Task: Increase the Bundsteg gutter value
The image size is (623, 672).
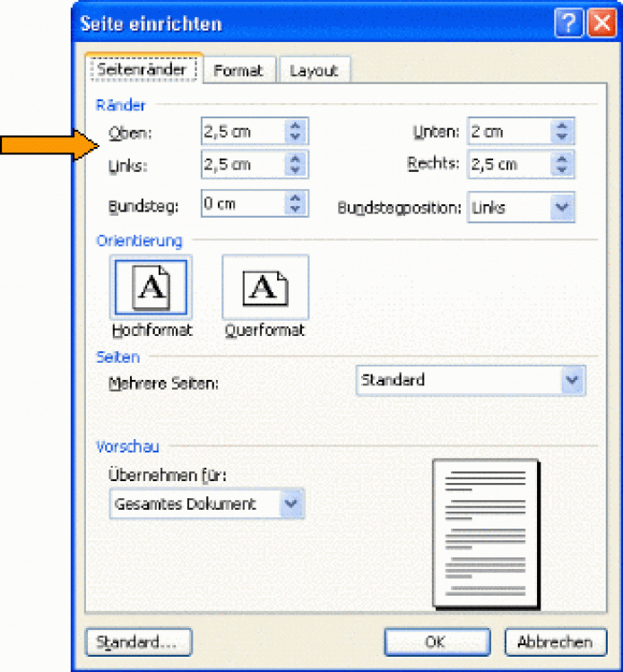Action: click(296, 199)
